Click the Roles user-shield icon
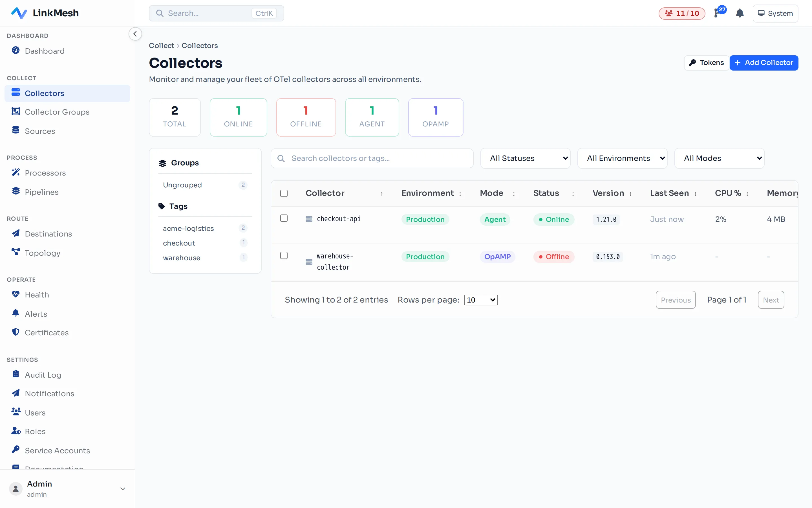The height and width of the screenshot is (508, 812). click(x=16, y=431)
